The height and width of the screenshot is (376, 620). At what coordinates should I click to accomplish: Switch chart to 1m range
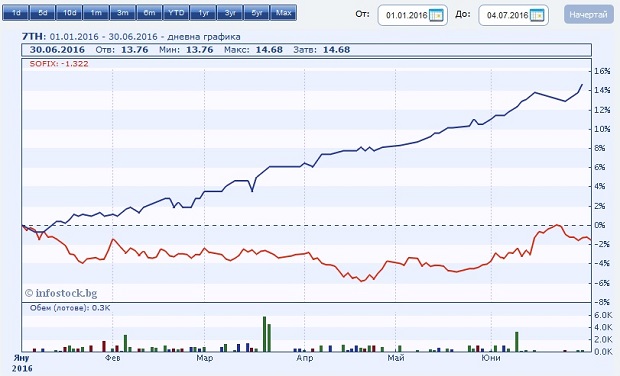click(96, 13)
